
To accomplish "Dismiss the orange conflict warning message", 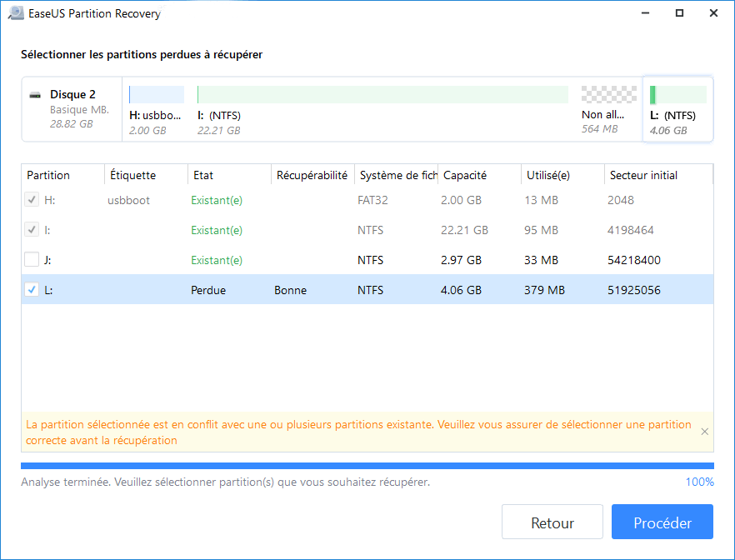I will (x=704, y=432).
